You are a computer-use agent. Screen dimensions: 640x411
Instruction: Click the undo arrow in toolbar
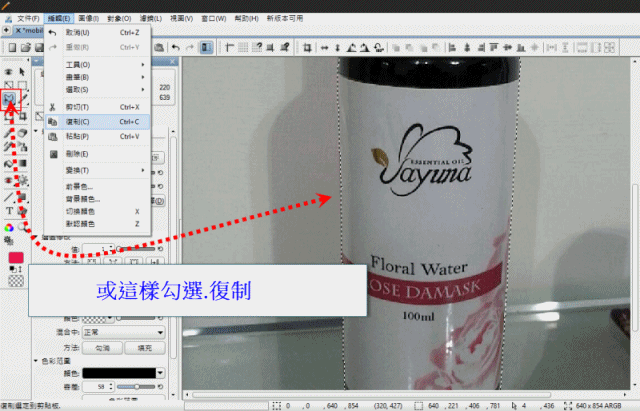176,48
